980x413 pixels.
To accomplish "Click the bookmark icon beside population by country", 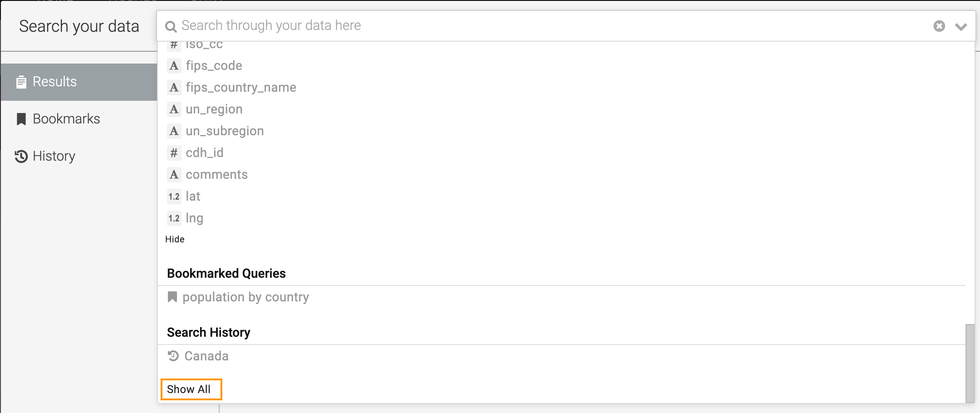I will tap(172, 297).
